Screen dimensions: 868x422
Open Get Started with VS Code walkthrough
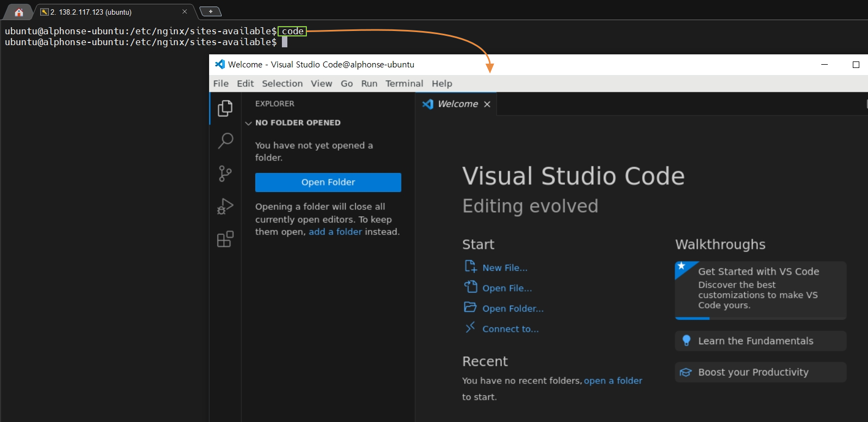tap(760, 290)
